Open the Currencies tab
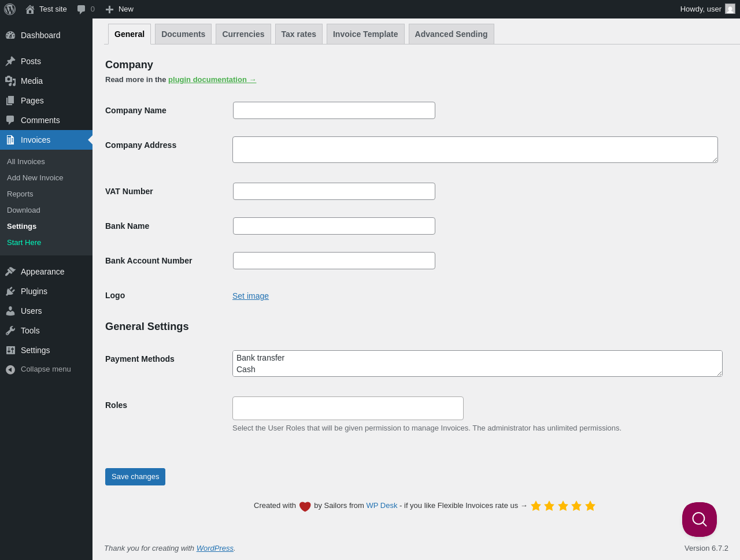 (x=243, y=34)
